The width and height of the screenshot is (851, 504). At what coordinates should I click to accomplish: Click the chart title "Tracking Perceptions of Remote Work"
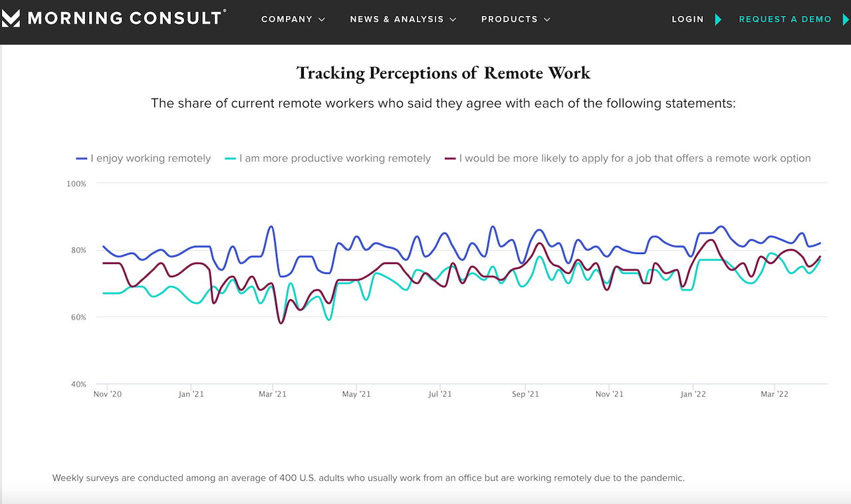[x=443, y=72]
